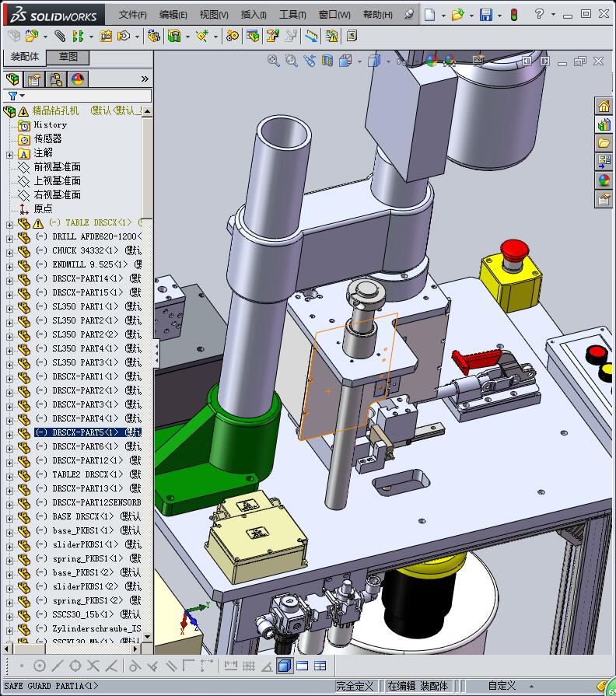Select 前视基准面 plane in the tree
This screenshot has width=616, height=696.
click(x=58, y=166)
